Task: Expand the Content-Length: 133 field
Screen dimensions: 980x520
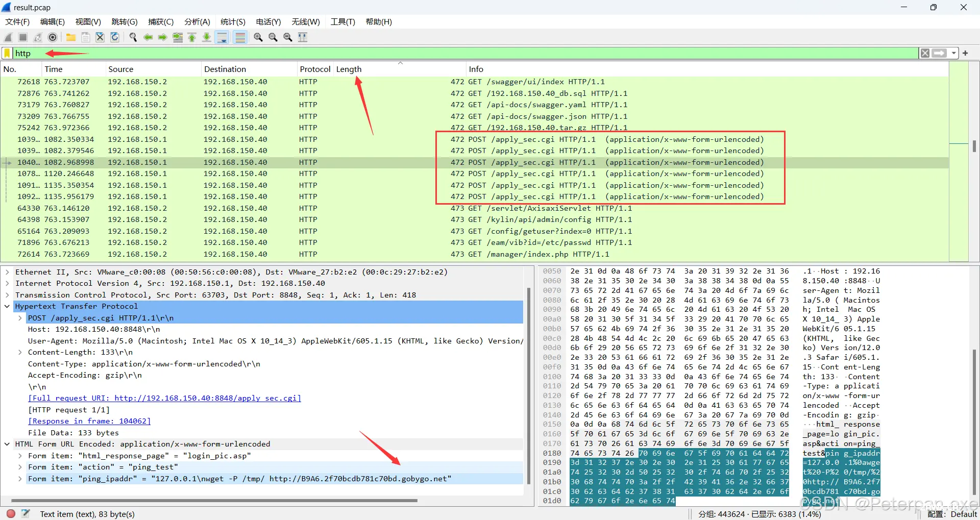Action: [20, 352]
